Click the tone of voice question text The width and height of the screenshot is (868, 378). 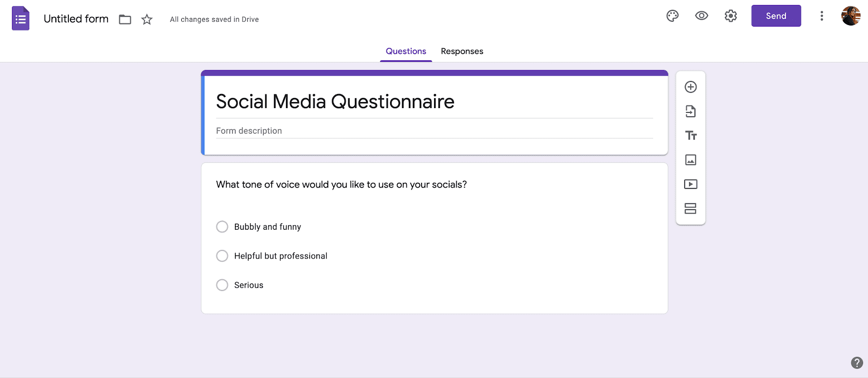[x=341, y=185]
